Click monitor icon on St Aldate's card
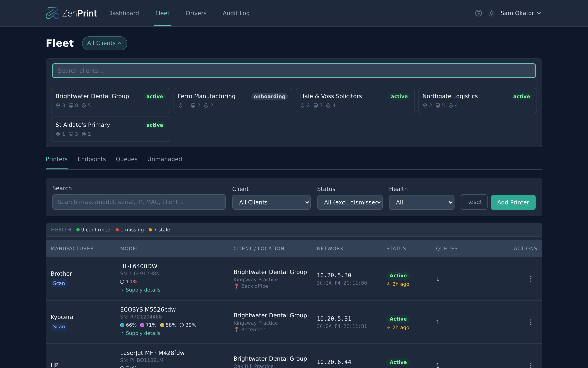 [71, 134]
